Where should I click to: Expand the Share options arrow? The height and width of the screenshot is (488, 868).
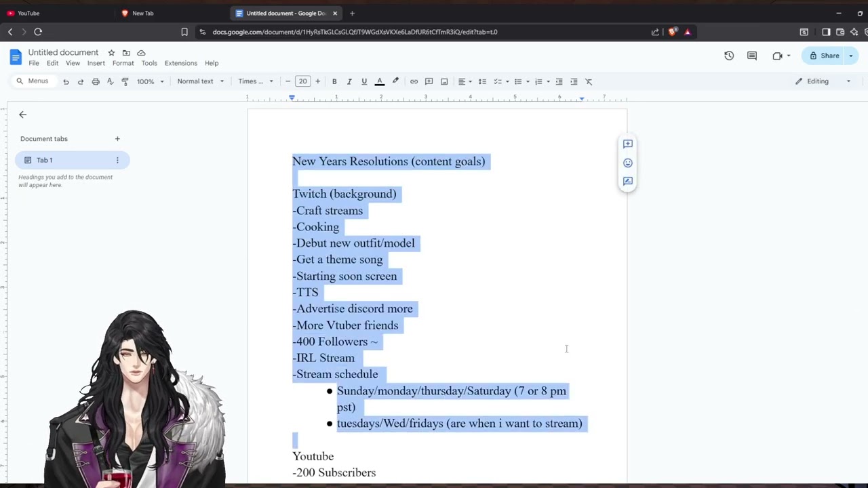coord(851,56)
